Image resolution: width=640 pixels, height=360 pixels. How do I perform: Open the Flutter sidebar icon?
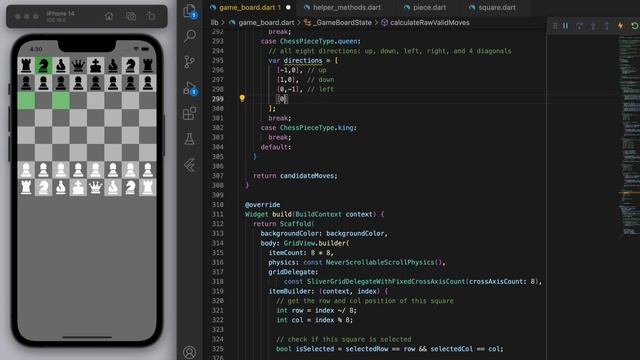click(189, 165)
